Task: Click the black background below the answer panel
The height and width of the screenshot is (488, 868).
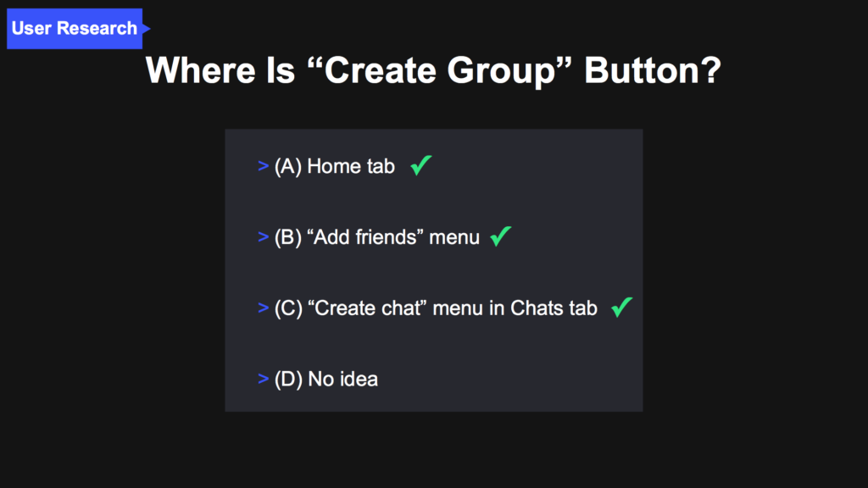Action: click(434, 449)
